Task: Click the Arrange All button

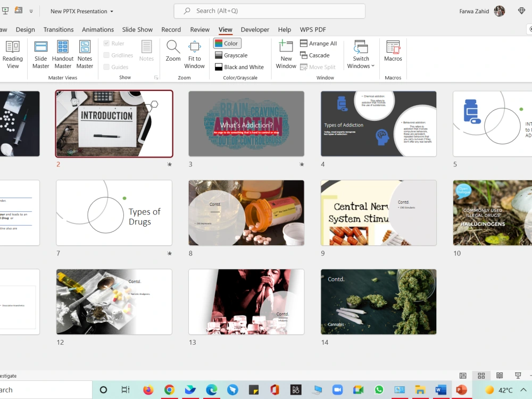Action: [319, 43]
